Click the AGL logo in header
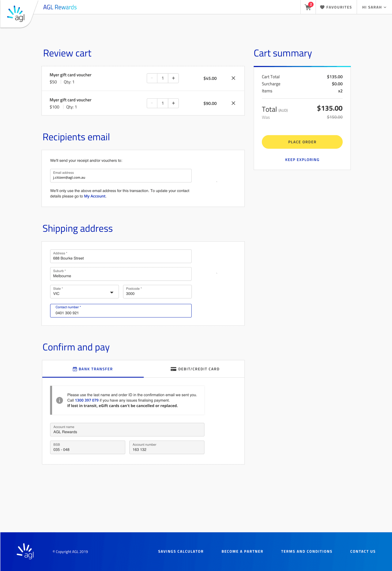Screen dimensions: 392x571 [16, 14]
